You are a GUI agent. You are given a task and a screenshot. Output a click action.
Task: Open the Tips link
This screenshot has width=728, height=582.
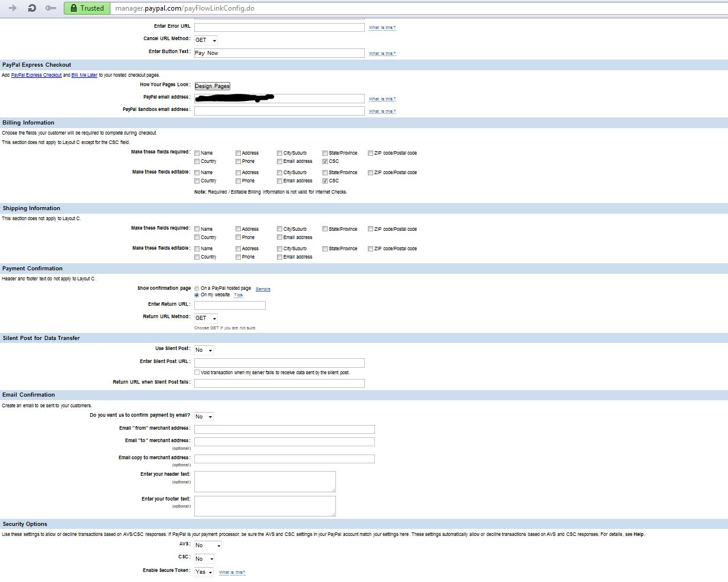point(238,295)
